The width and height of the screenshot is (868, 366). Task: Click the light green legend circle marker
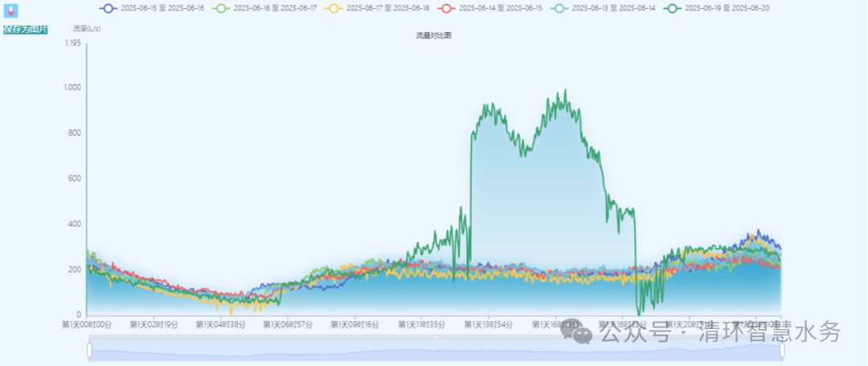pyautogui.click(x=222, y=7)
